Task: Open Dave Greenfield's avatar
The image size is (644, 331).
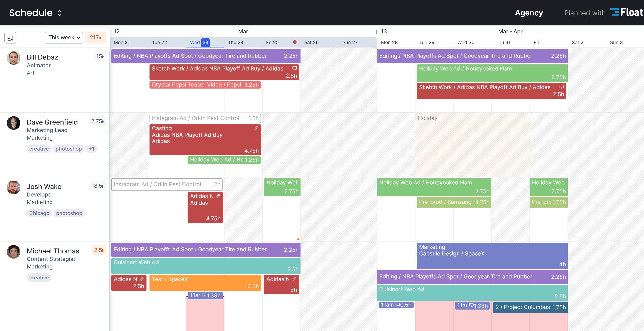Action: [x=14, y=123]
